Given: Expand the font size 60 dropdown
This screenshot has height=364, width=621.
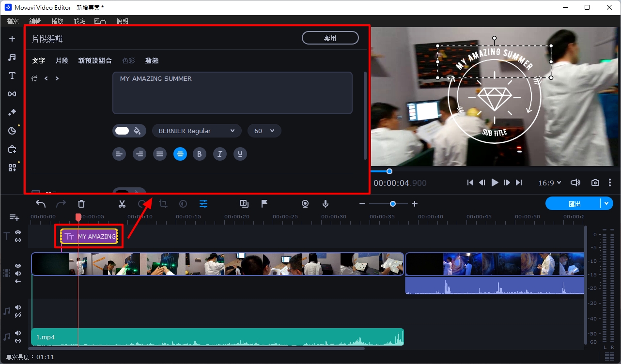Looking at the screenshot, I should pos(264,131).
